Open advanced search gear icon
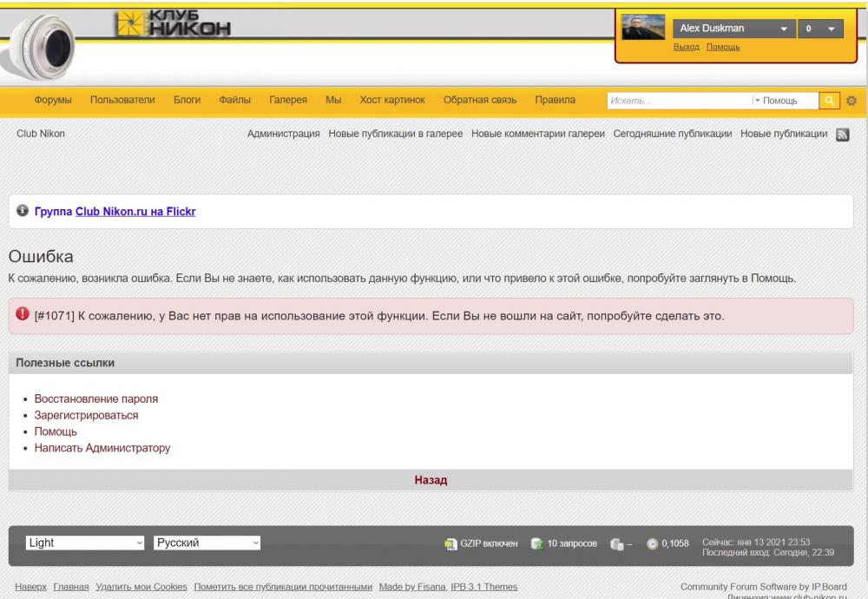 [x=852, y=100]
